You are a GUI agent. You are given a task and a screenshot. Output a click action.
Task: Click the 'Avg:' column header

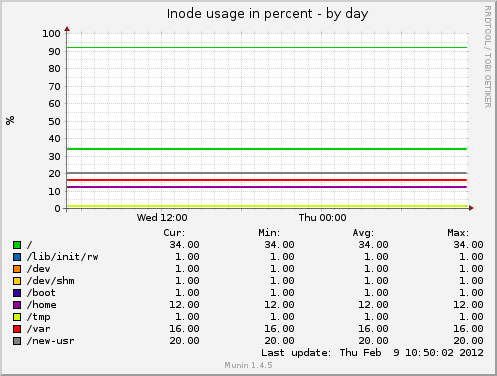coord(363,233)
